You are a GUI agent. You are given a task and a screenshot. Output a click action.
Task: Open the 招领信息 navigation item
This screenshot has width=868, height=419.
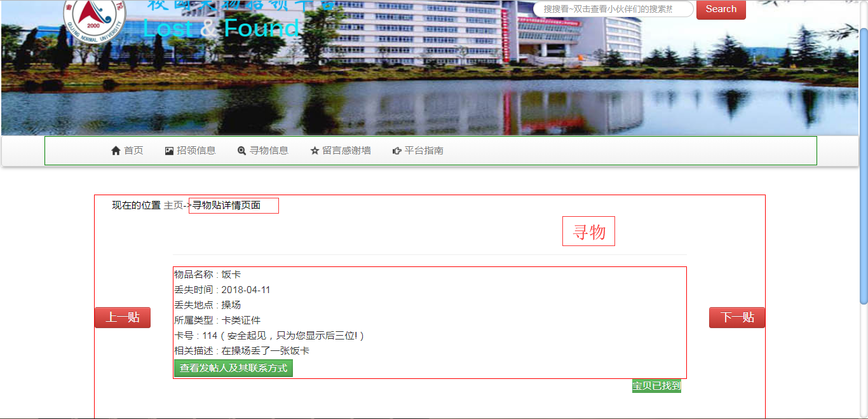(190, 151)
